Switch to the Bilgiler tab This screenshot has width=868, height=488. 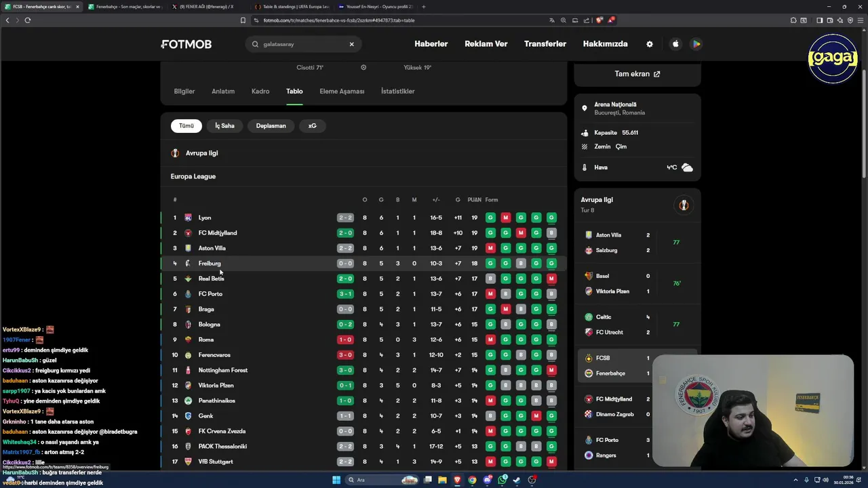coord(184,91)
